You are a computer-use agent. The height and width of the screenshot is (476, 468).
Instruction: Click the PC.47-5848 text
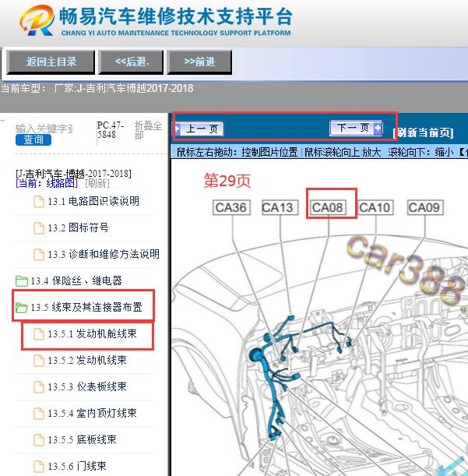[110, 130]
